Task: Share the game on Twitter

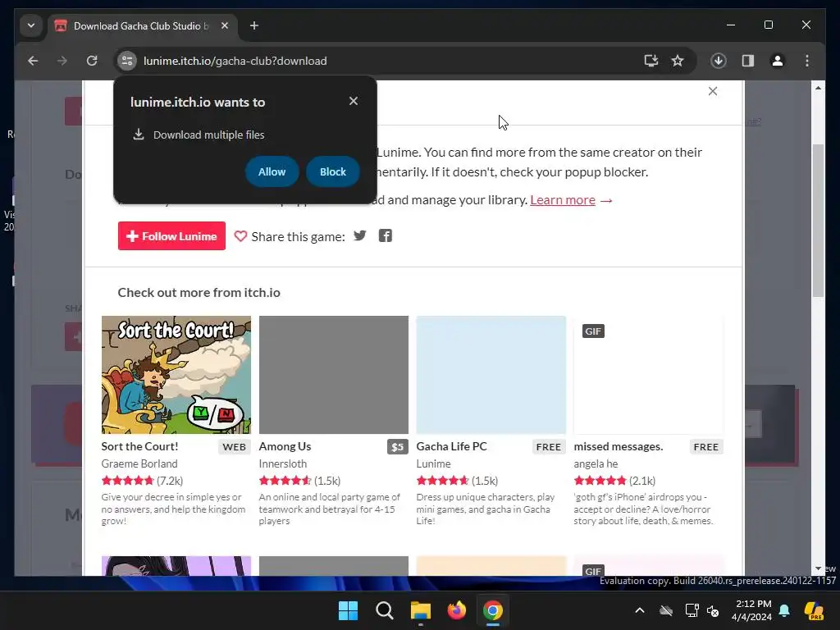Action: 360,235
